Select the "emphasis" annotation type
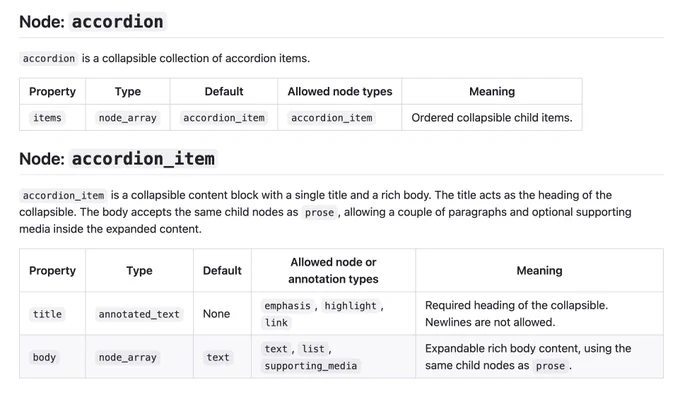The image size is (680, 395). (x=288, y=306)
